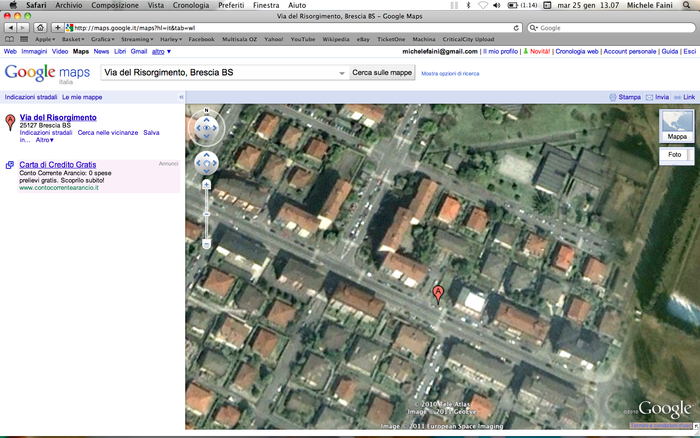Add bookmark with the plus button
The height and width of the screenshot is (438, 700).
[x=57, y=28]
